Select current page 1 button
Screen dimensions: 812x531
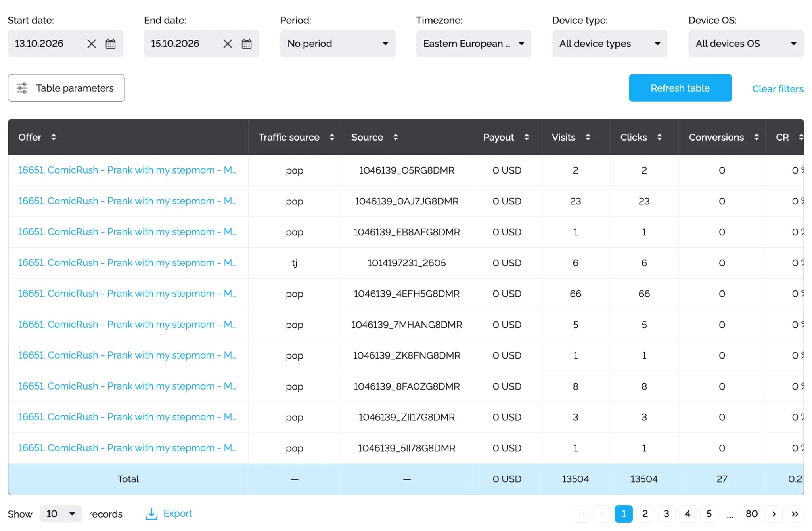pyautogui.click(x=624, y=514)
